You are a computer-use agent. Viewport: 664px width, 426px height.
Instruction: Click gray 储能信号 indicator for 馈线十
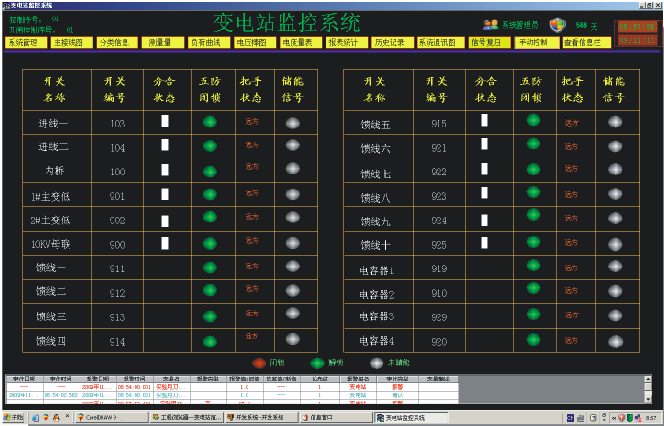615,244
